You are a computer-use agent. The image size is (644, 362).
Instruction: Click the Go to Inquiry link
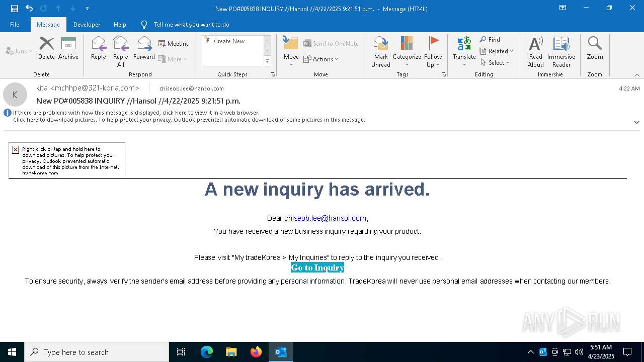(317, 267)
